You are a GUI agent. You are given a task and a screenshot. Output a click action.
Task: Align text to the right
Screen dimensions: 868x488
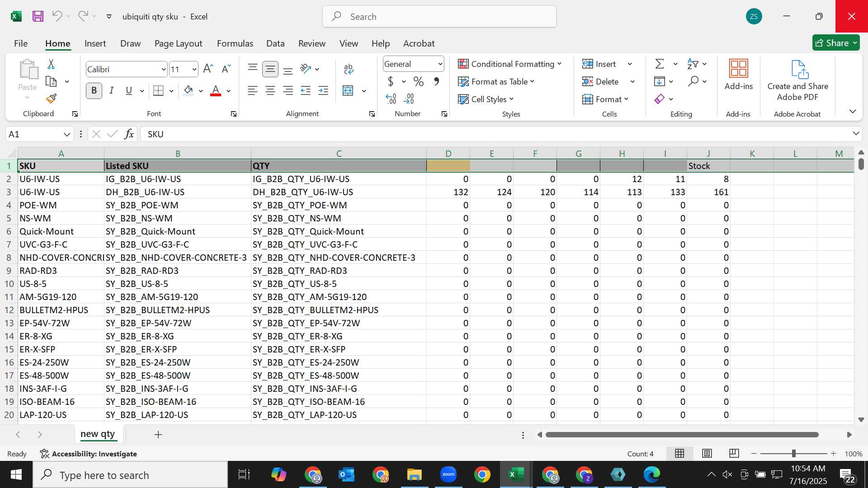coord(288,91)
